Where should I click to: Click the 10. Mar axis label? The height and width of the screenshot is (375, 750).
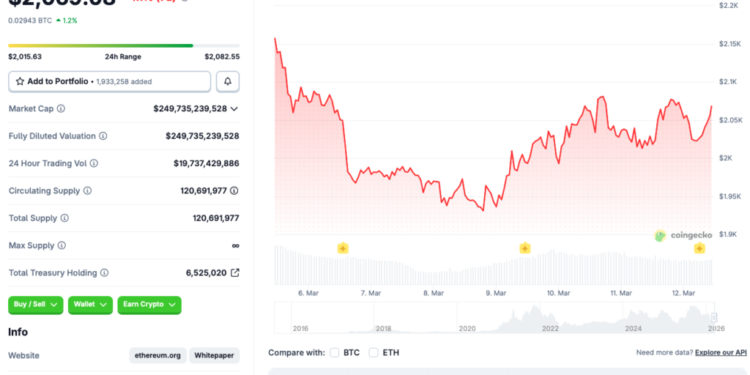coord(558,293)
